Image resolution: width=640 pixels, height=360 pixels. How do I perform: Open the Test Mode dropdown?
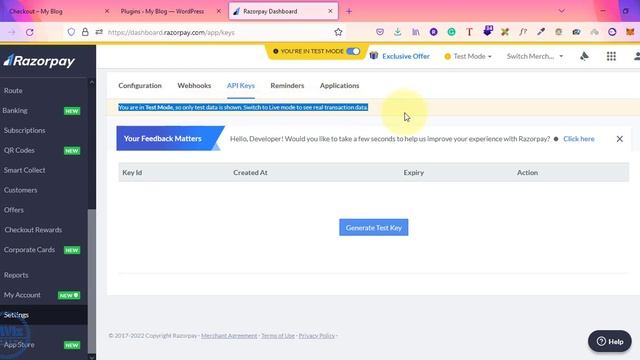[468, 56]
